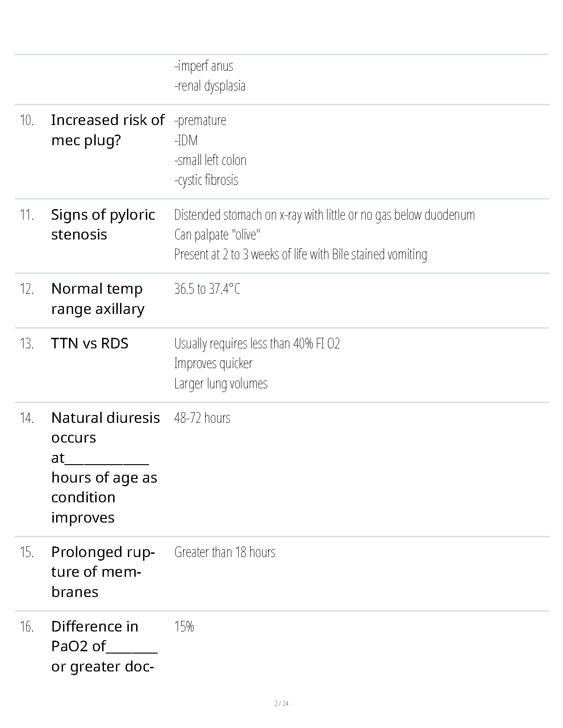Click the page indicator '2 / 24'
The width and height of the screenshot is (563, 728).
pyautogui.click(x=281, y=703)
